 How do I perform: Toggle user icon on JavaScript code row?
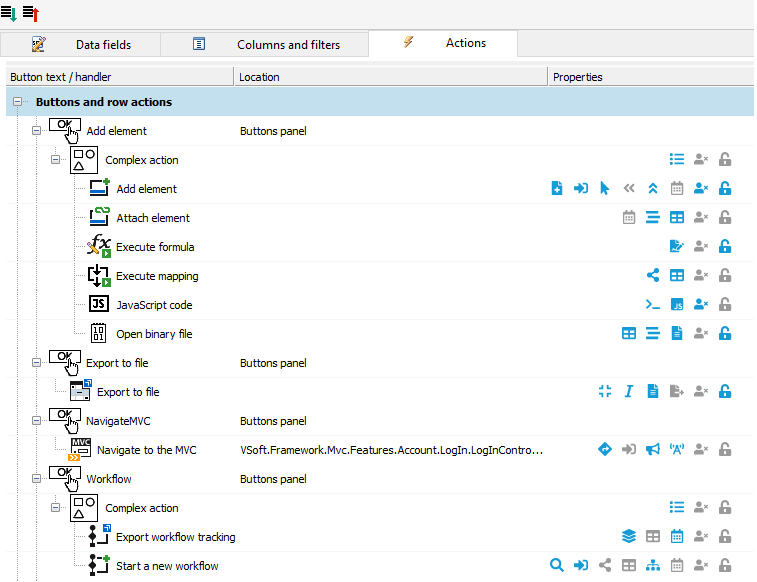pos(701,305)
